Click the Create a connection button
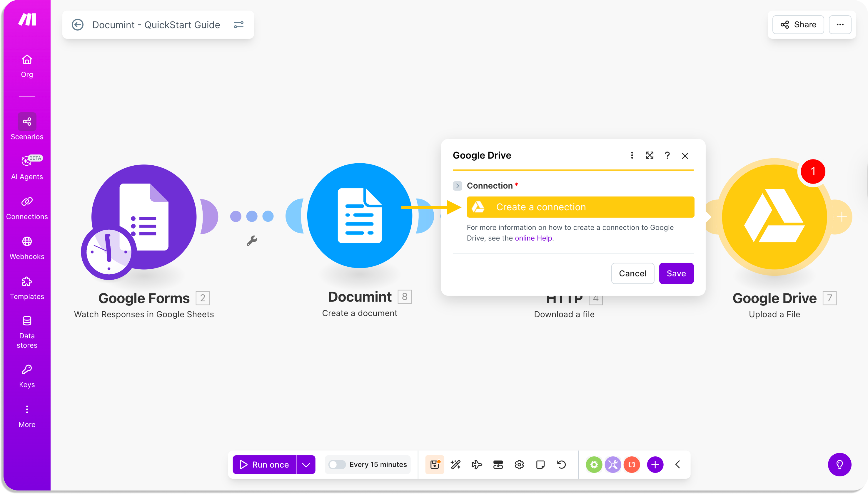The height and width of the screenshot is (494, 868). 580,207
